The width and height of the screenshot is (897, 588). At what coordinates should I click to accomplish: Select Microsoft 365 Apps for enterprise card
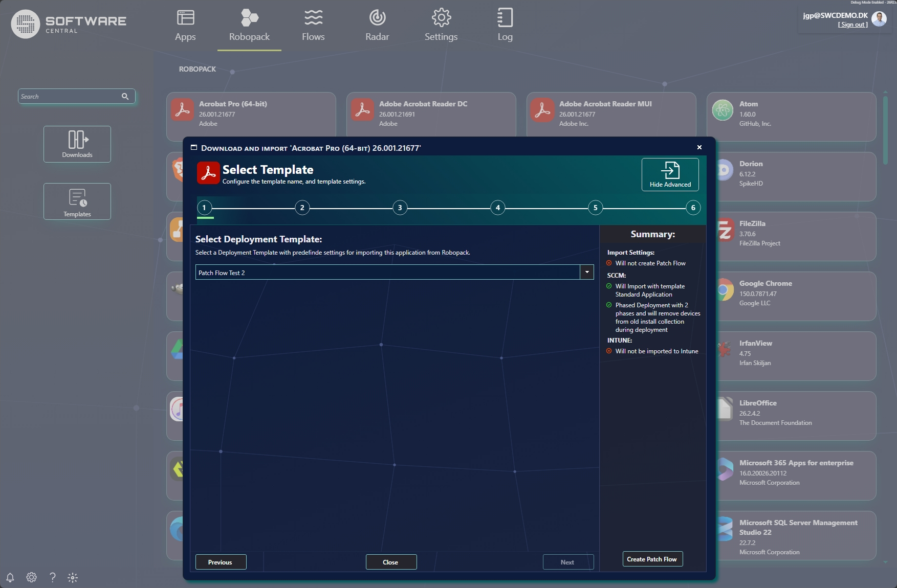796,476
